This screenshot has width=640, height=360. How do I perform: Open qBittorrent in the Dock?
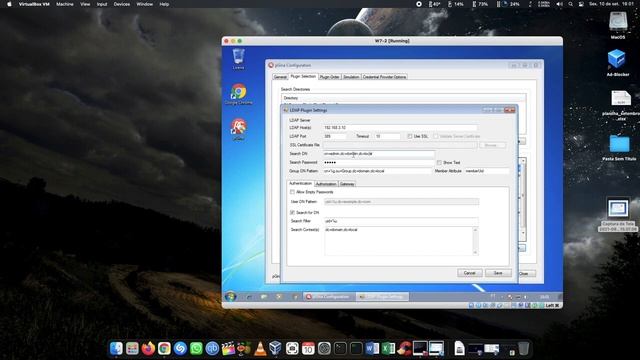pos(212,348)
